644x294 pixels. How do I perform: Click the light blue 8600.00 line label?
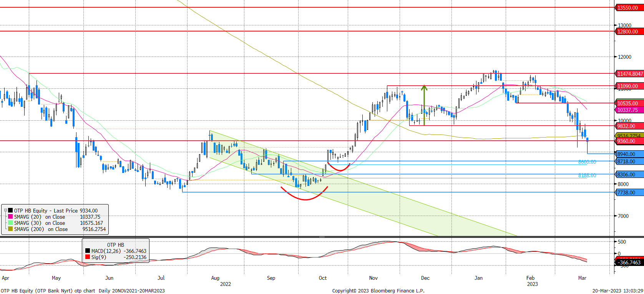coord(587,162)
